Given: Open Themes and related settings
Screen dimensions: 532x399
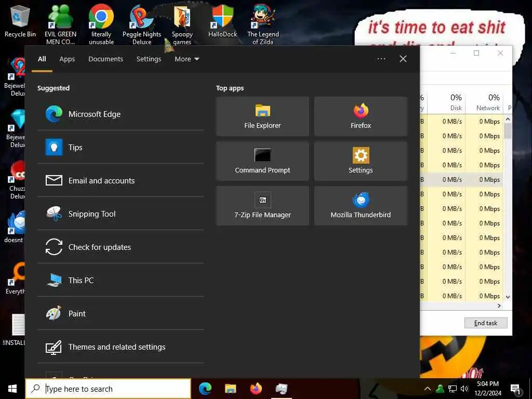Looking at the screenshot, I should tap(121, 347).
